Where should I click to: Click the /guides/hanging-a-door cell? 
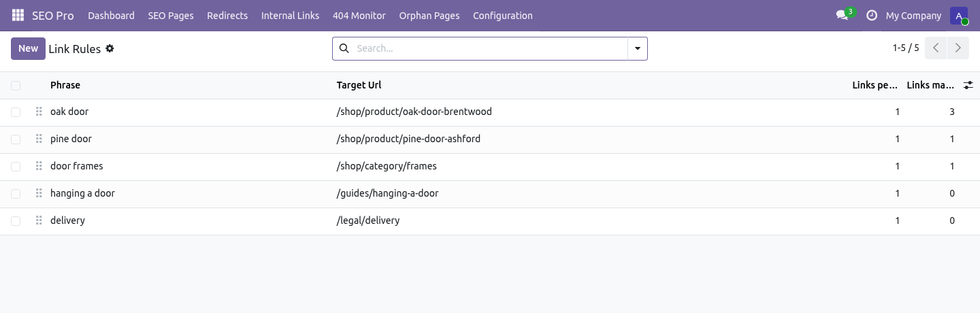point(387,193)
